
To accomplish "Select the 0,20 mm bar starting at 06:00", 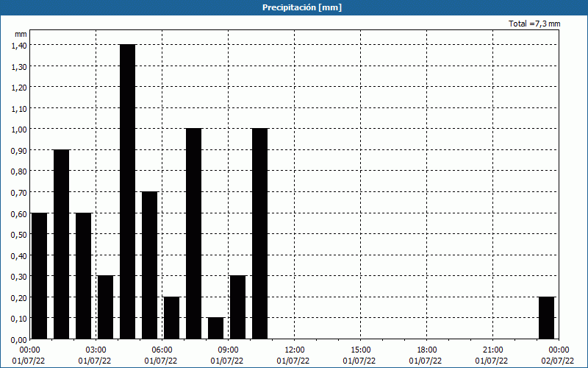I will 172,318.
